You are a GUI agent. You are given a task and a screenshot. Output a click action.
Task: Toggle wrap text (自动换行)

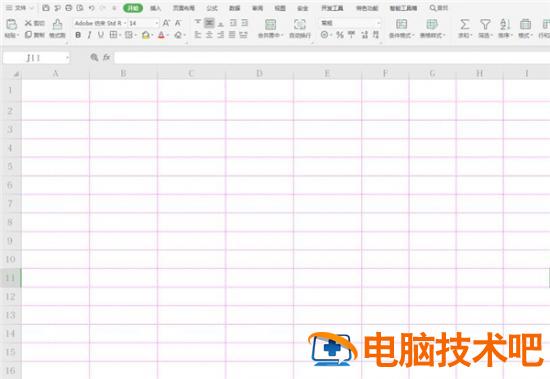[x=300, y=28]
